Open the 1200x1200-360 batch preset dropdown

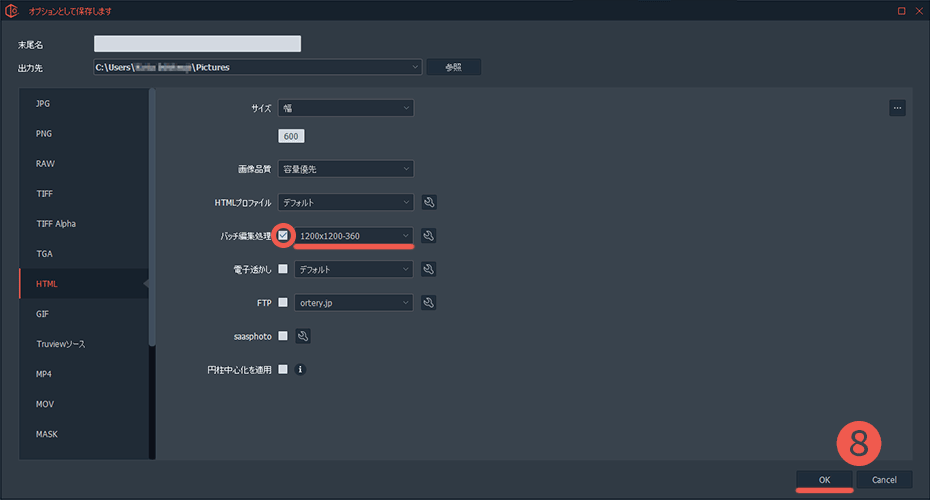[354, 236]
